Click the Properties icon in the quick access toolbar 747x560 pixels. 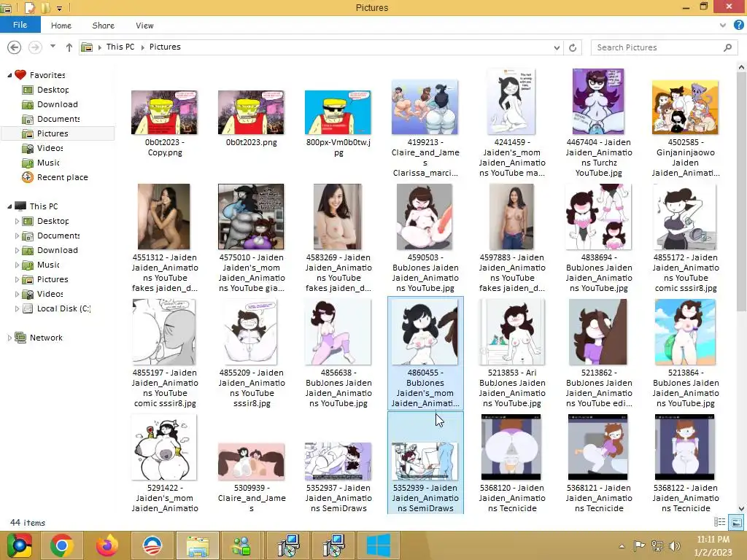coord(29,7)
